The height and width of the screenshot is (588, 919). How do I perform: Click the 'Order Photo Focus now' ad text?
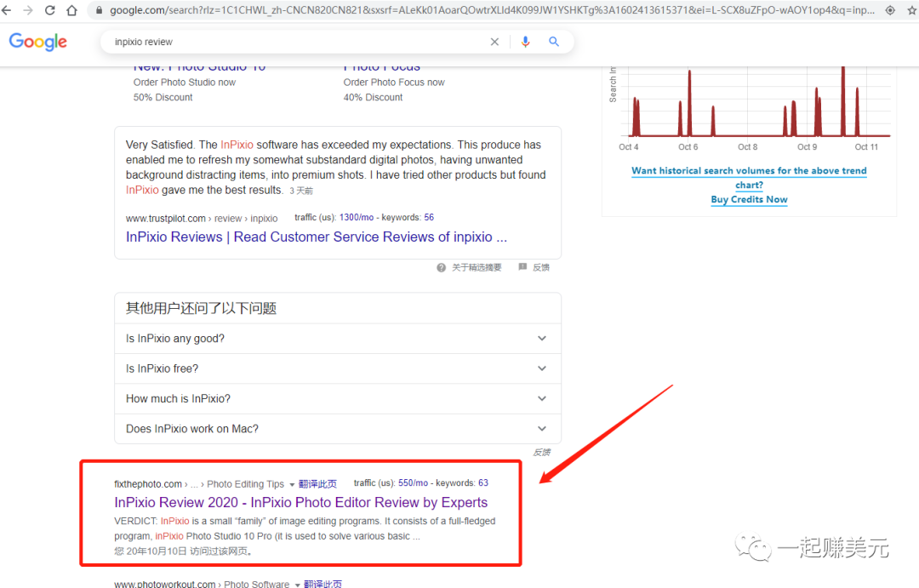pyautogui.click(x=394, y=83)
